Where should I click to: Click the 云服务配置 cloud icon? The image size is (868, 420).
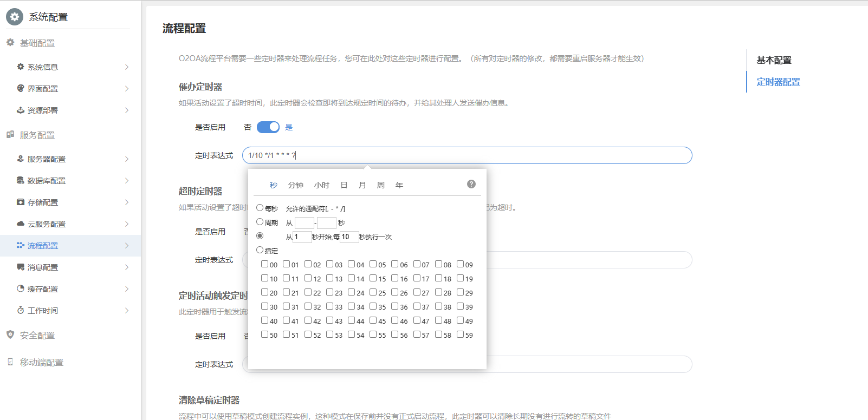coord(21,224)
